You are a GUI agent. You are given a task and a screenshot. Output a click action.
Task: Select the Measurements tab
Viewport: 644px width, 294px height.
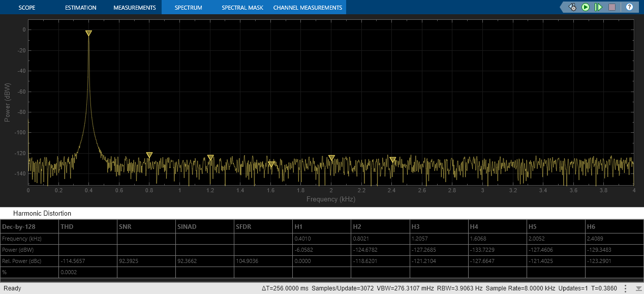(x=134, y=8)
